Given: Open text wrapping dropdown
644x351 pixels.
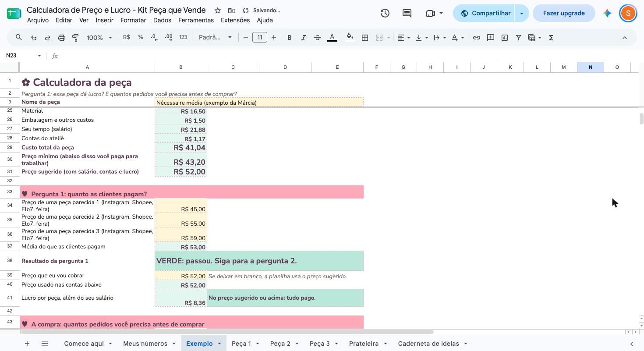Looking at the screenshot, I should tap(439, 38).
